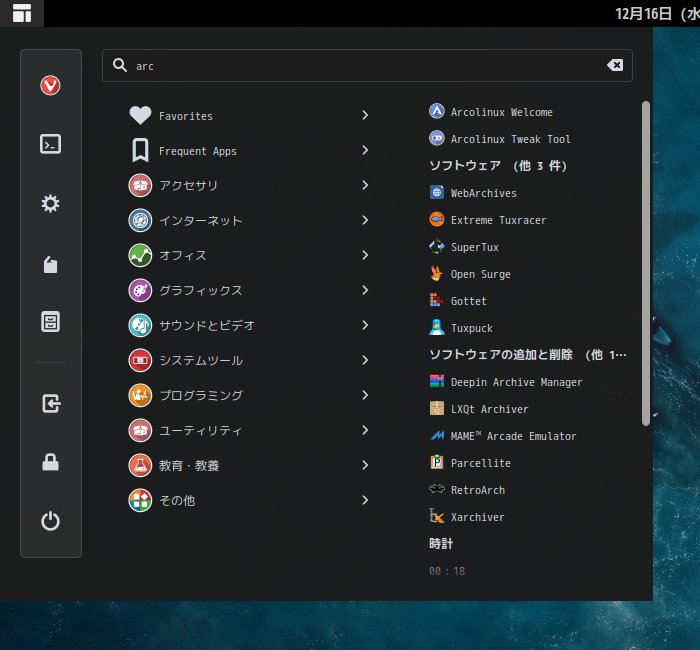700x650 pixels.
Task: Click the Deepin Archive Manager icon
Action: [x=437, y=381]
